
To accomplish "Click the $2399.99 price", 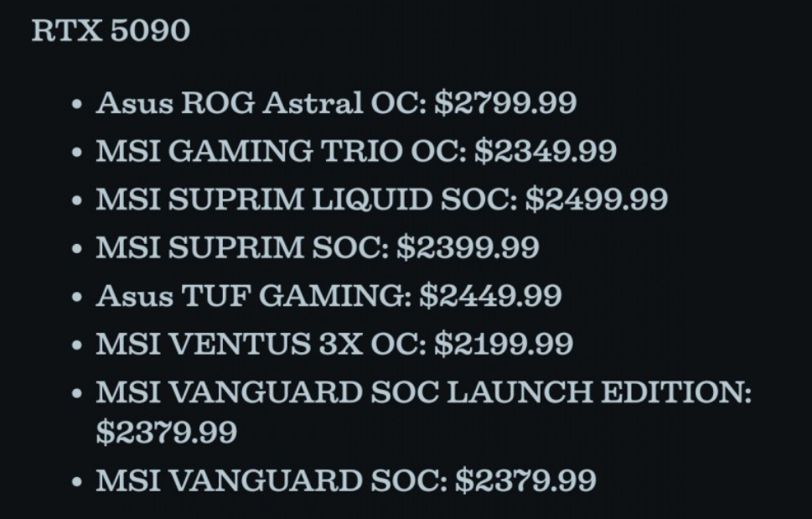I will 467,247.
